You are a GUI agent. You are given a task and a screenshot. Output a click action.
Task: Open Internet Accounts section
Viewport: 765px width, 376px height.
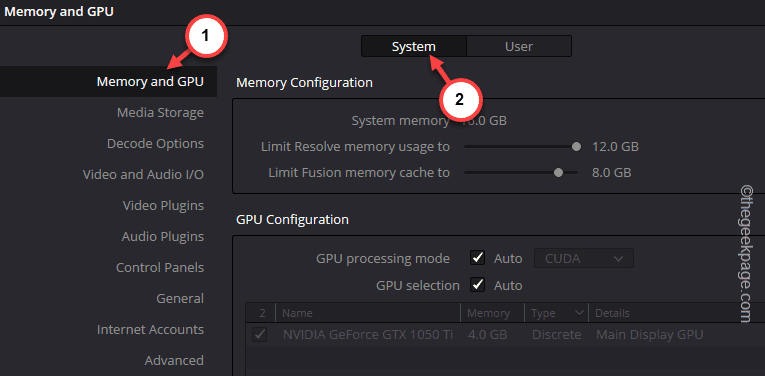(x=150, y=330)
